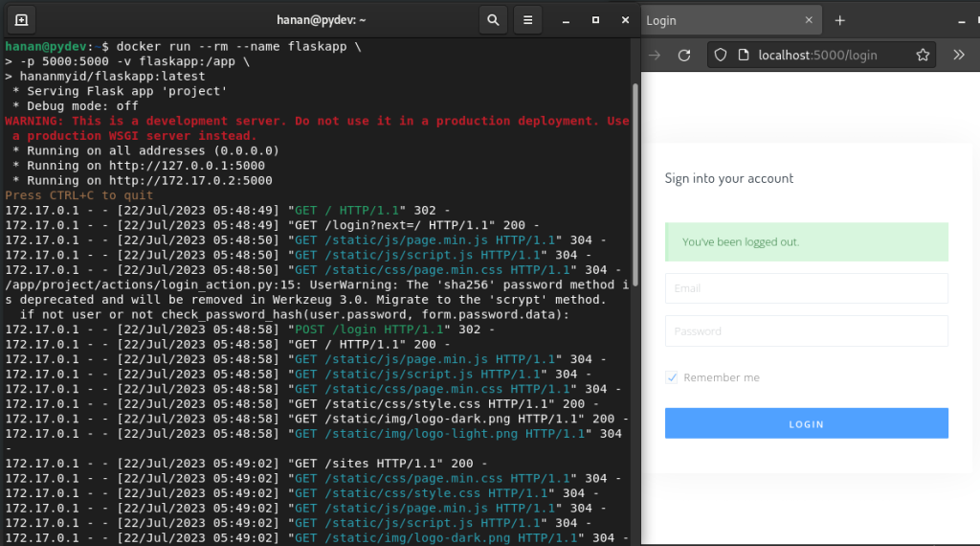Image resolution: width=980 pixels, height=546 pixels.
Task: Open the shield tracking protection info
Action: tap(720, 55)
